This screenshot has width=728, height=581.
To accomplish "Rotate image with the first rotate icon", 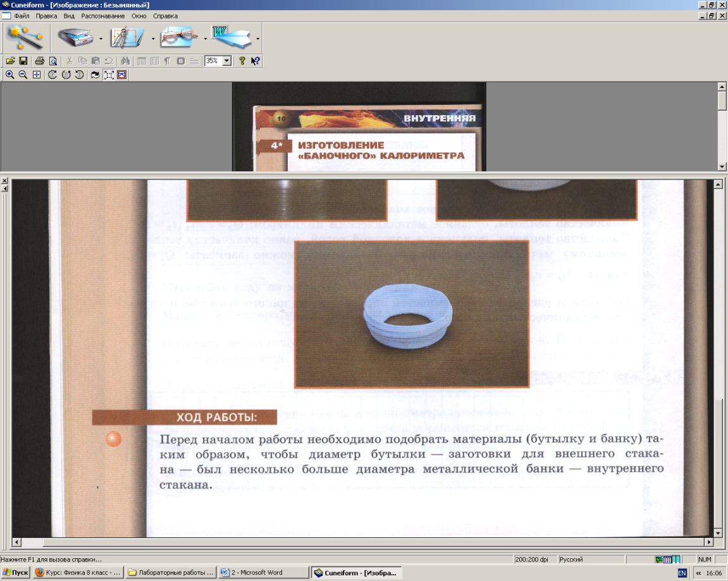I will 52,75.
